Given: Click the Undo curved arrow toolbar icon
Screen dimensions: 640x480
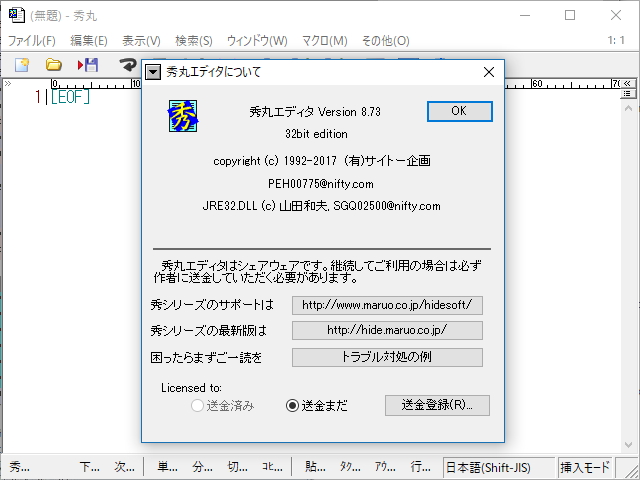Looking at the screenshot, I should (128, 64).
